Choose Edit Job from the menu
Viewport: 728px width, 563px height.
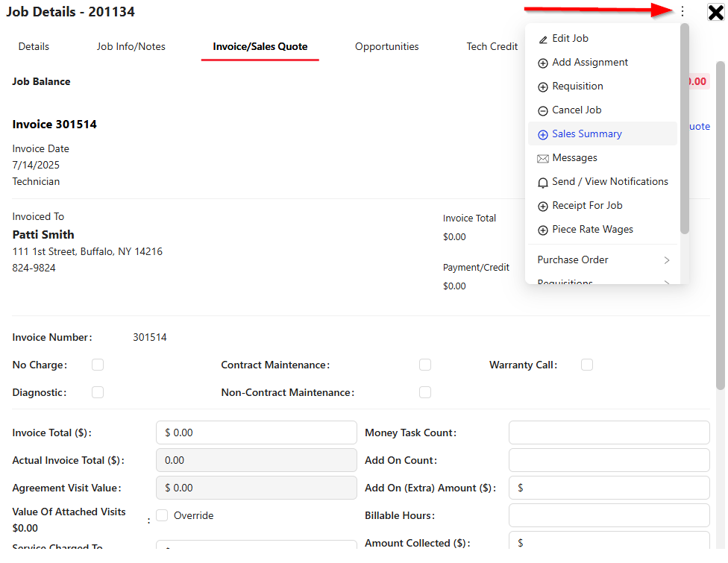click(x=603, y=39)
